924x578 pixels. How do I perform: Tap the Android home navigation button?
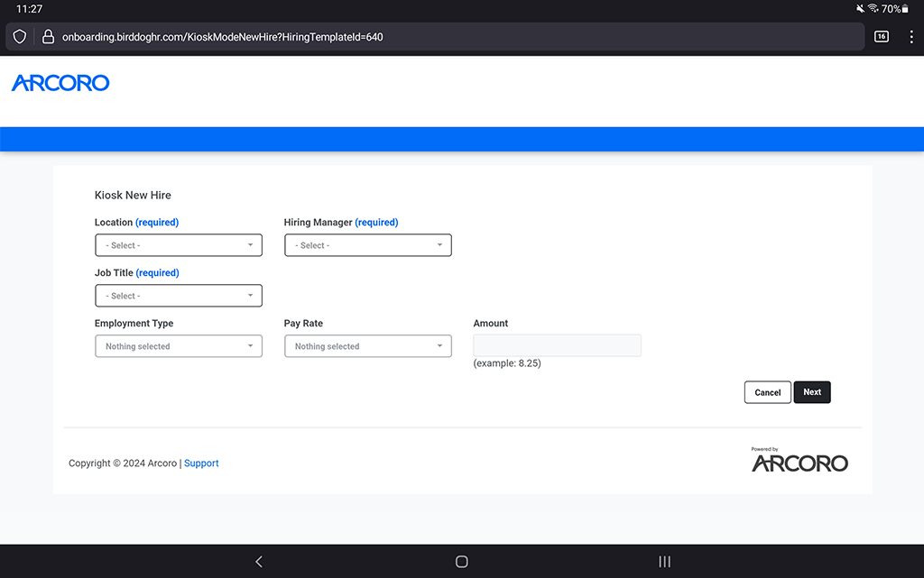pos(462,562)
